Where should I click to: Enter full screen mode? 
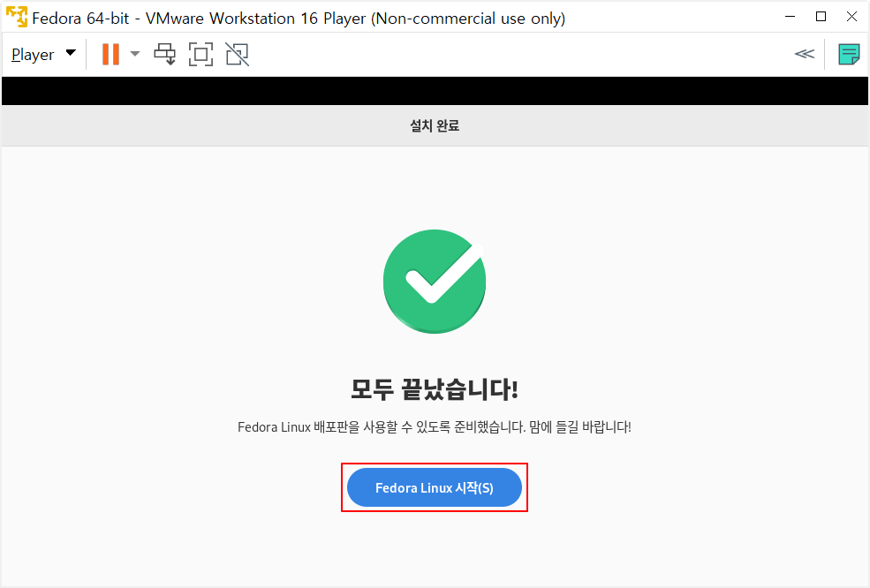[200, 55]
